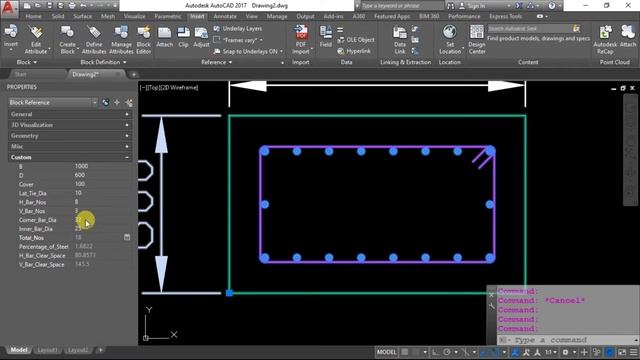Toggle PICKADD value icon in Properties
The image size is (640, 360).
tap(105, 102)
